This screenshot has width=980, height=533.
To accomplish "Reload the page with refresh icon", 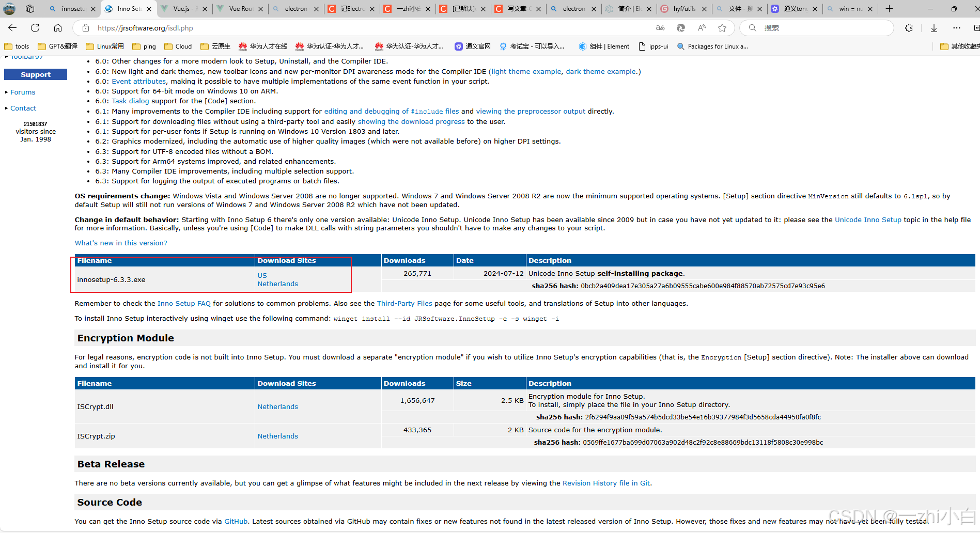I will click(x=35, y=28).
